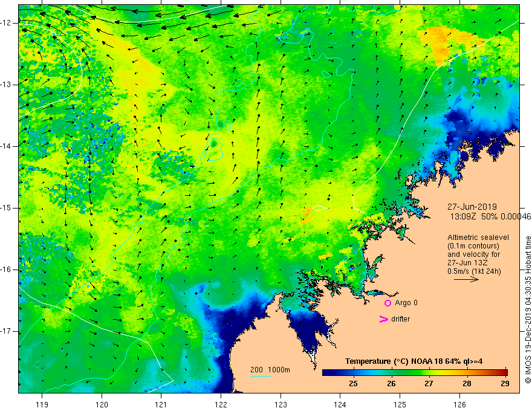This screenshot has height=411, width=532.
Task: Click the colorbar tick label '27'
Action: pos(429,384)
